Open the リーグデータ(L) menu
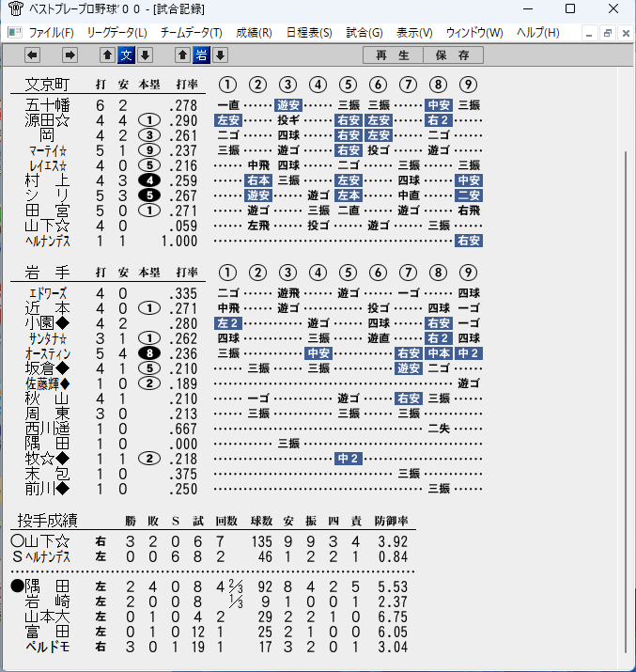This screenshot has height=672, width=636. pos(116,33)
